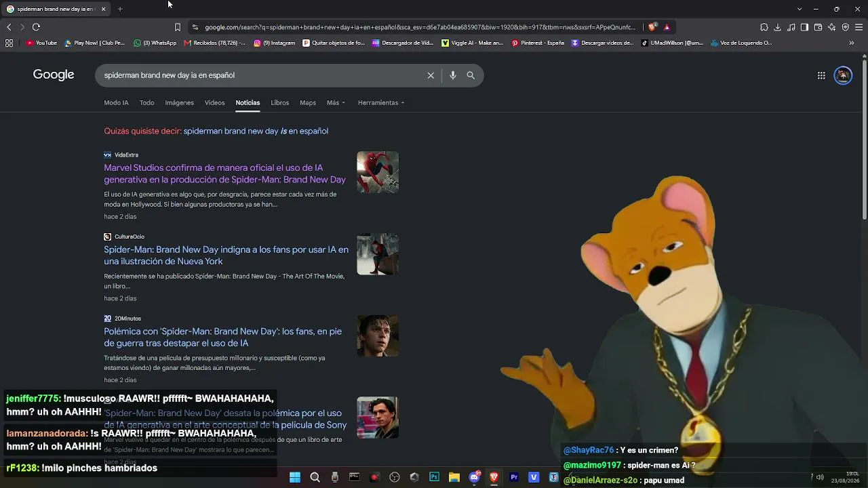Open the WhatsApp bookmark
This screenshot has height=488, width=868.
(155, 43)
